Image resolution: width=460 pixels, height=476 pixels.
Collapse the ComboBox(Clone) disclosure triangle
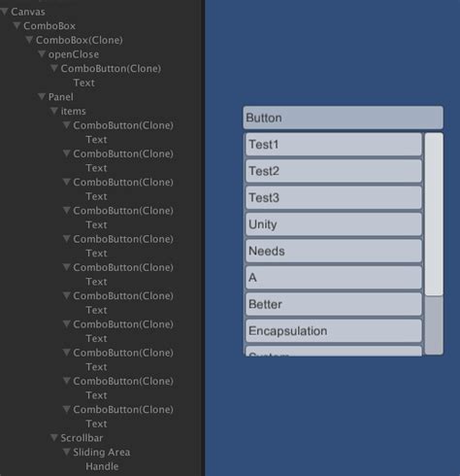click(29, 40)
